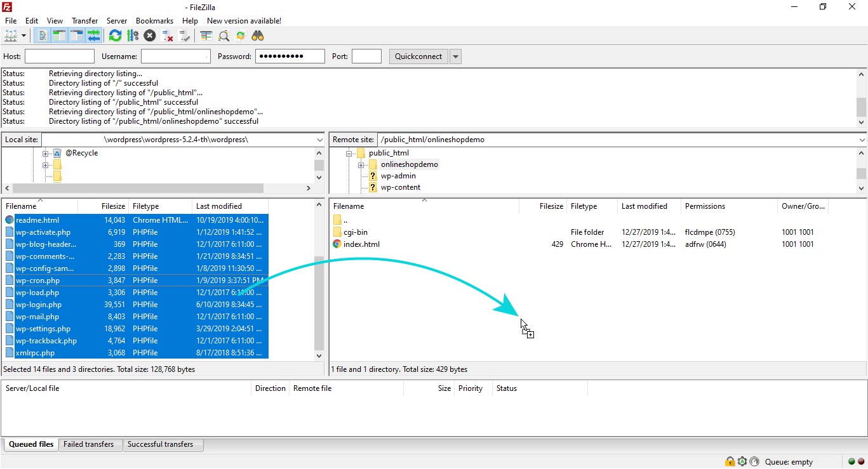Open the Edit menu
868x469 pixels.
(32, 21)
